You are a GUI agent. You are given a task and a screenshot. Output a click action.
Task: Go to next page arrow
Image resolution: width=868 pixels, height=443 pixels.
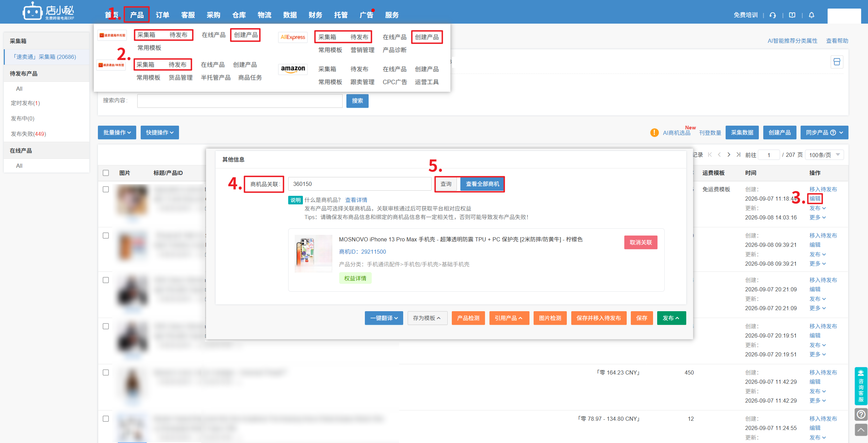(729, 155)
